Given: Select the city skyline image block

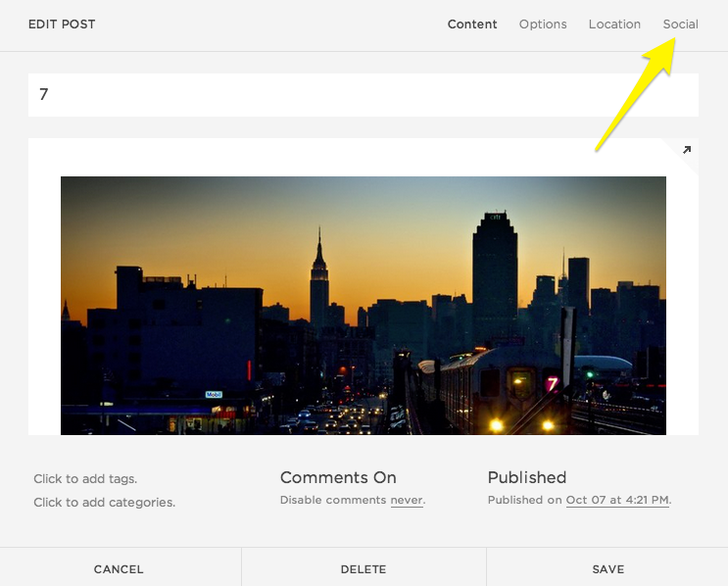Looking at the screenshot, I should 363,305.
